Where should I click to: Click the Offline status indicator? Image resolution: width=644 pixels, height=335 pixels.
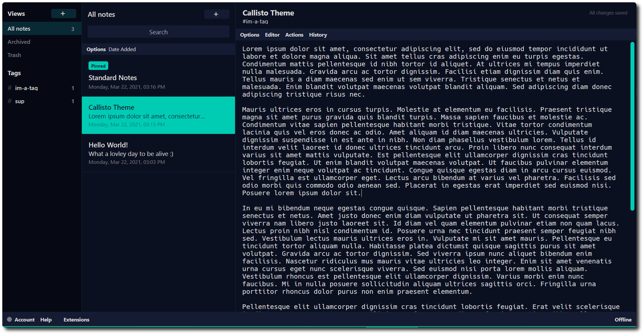pyautogui.click(x=623, y=320)
